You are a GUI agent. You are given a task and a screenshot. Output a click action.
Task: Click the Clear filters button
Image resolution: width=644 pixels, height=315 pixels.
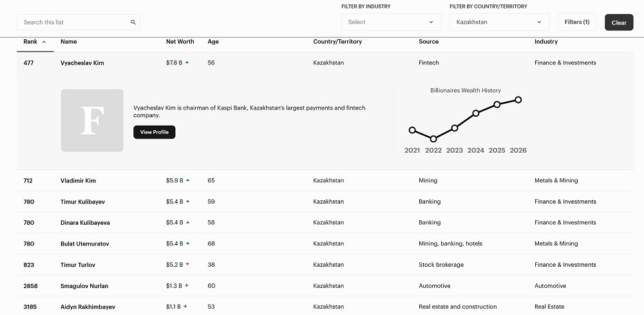(x=619, y=23)
